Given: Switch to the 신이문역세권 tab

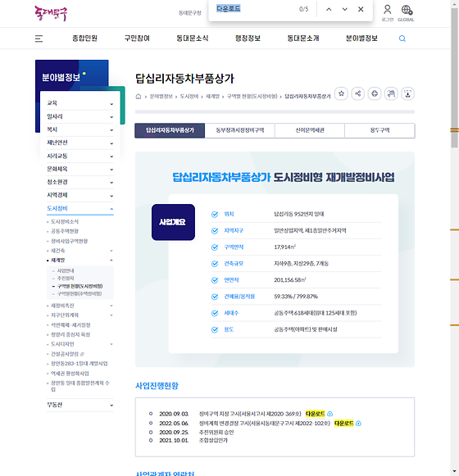Looking at the screenshot, I should (x=310, y=130).
